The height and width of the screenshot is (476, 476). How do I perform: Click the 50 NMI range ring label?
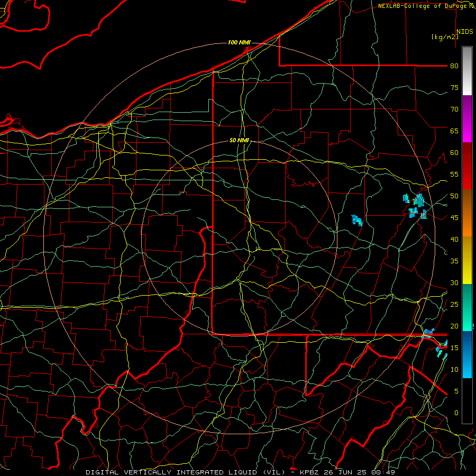coord(239,140)
